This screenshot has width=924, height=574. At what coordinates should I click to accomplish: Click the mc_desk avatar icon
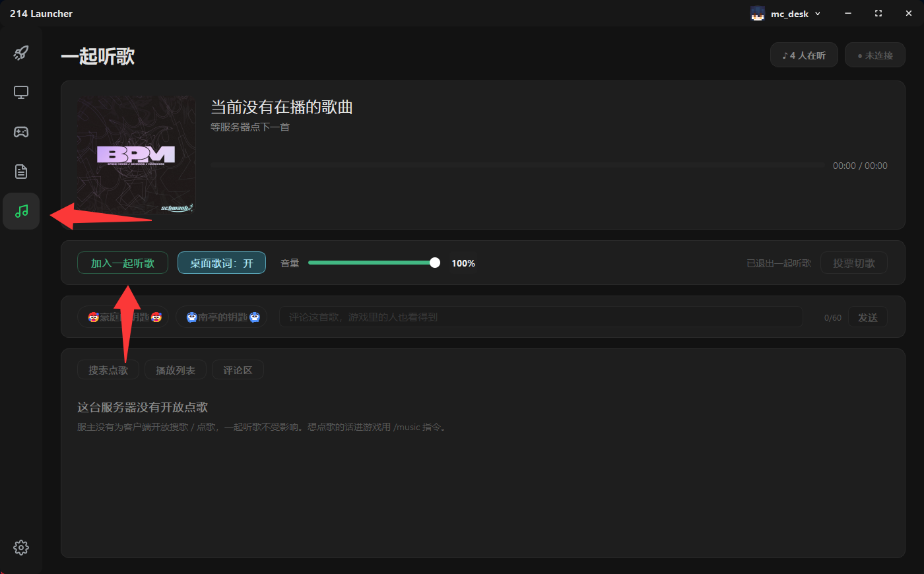(758, 13)
